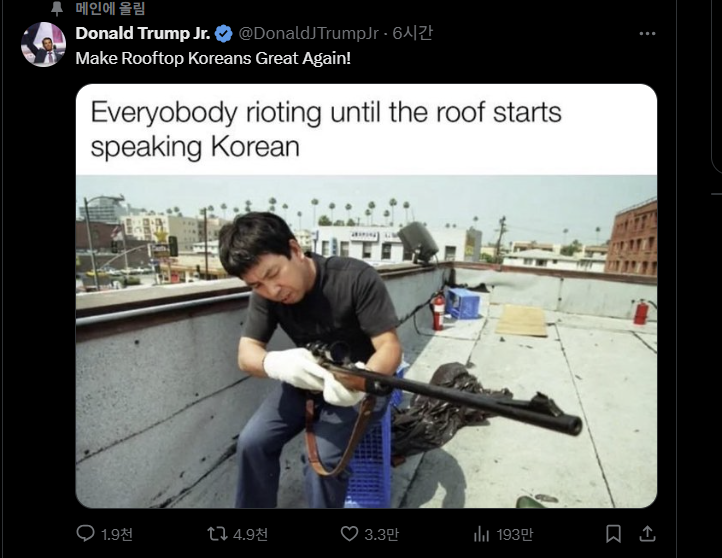Open the 6시간 timestamp link
722x558 pixels.
(x=413, y=33)
